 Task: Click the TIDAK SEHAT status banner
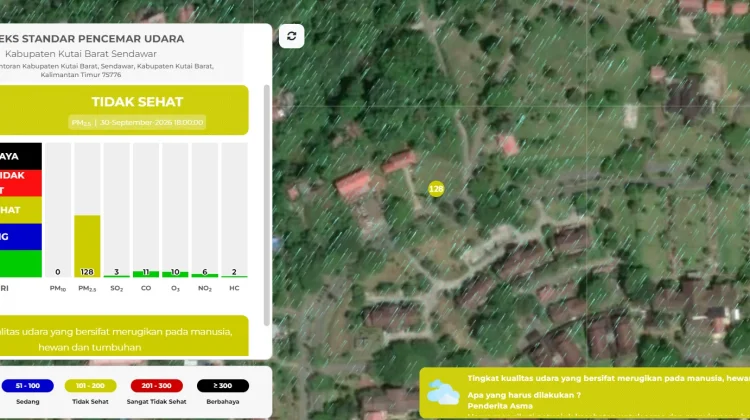[123, 110]
